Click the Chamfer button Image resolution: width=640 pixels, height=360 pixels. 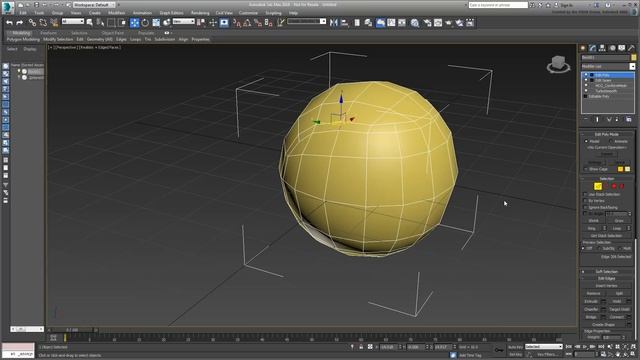pos(591,309)
